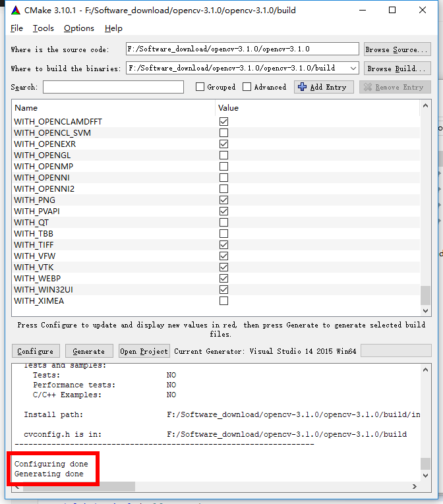443x504 pixels.
Task: Uncheck the WITH_PVAPI option
Action: [223, 211]
